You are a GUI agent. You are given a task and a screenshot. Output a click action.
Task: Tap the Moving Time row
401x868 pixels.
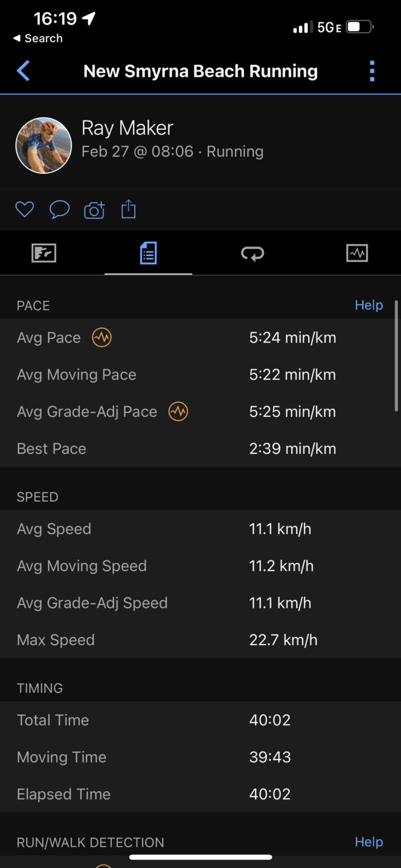(200, 757)
